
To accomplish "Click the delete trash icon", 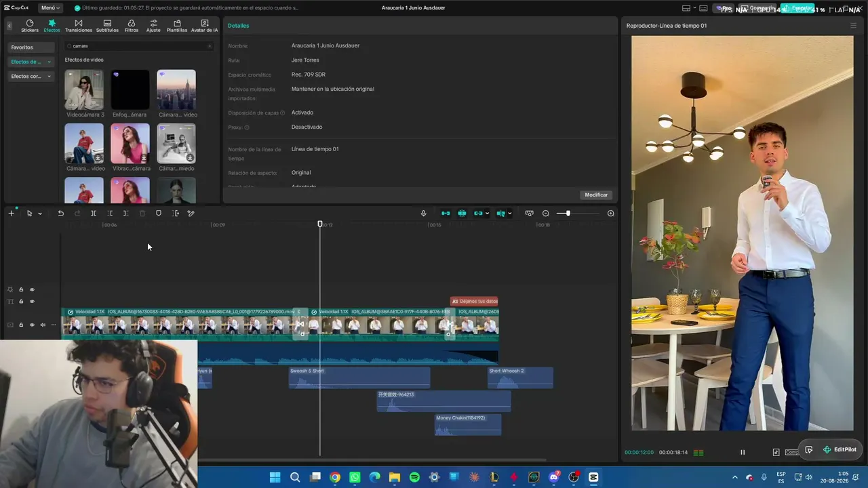I will (142, 213).
